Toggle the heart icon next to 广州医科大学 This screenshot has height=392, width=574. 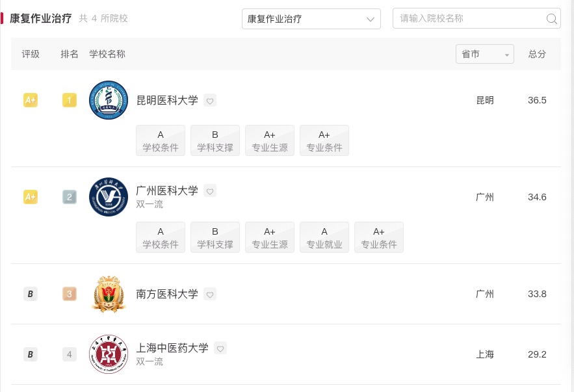pos(210,191)
